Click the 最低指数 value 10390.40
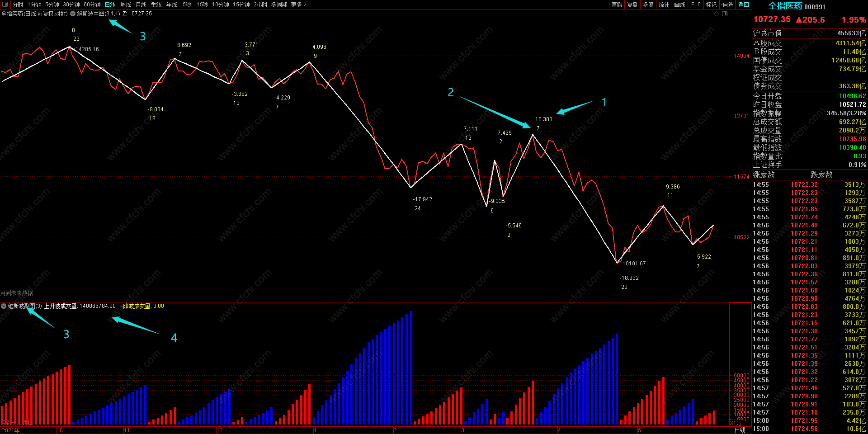Viewport: 868px width, 434px height. [853, 147]
